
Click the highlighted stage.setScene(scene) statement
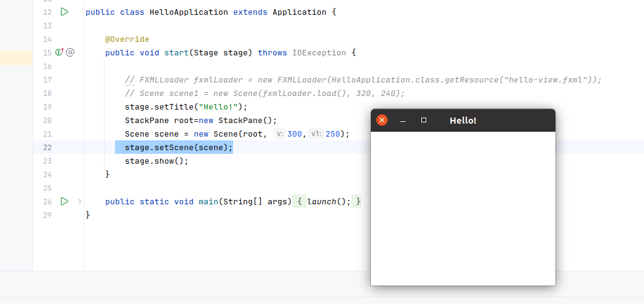[178, 147]
